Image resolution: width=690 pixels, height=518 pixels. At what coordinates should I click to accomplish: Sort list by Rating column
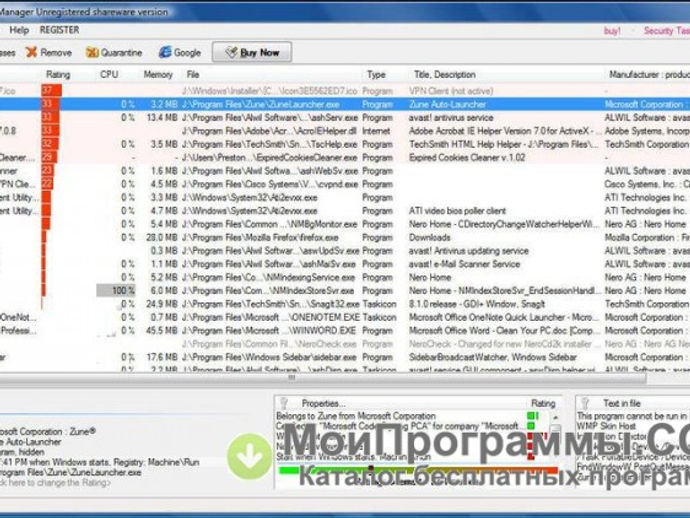(58, 74)
